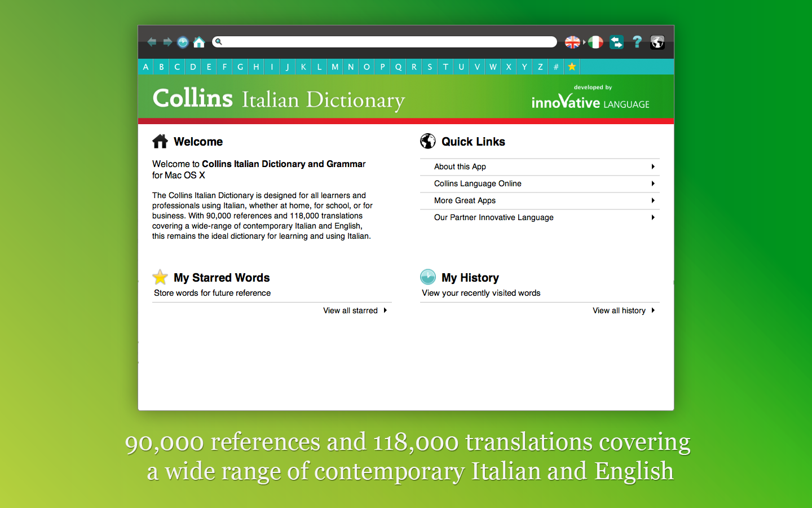The height and width of the screenshot is (508, 812).
Task: Browse words under letter A tab
Action: click(x=145, y=67)
